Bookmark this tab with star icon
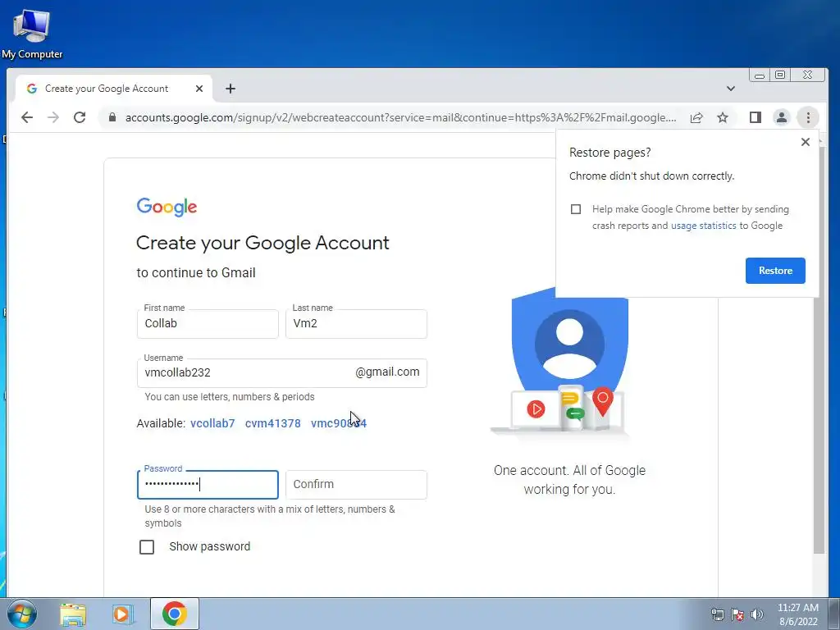This screenshot has width=840, height=630. (723, 117)
